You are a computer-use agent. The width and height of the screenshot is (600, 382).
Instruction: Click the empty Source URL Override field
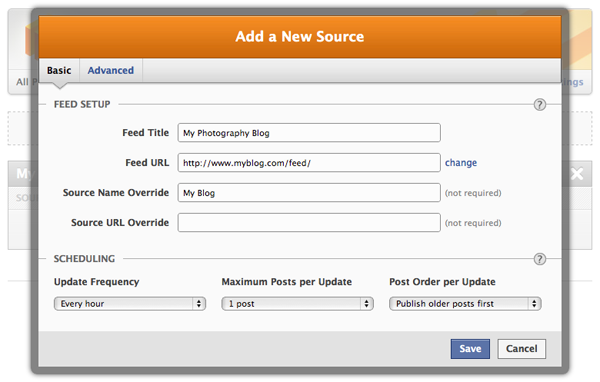pos(309,223)
